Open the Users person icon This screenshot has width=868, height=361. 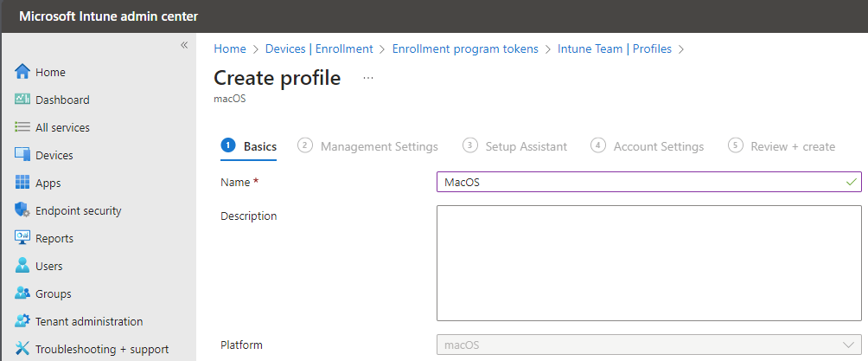point(22,266)
